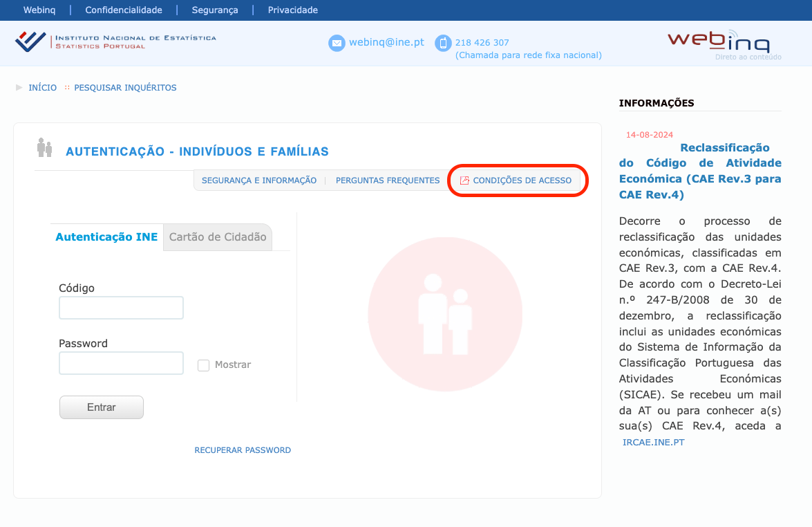Click the arrow icon before Início

[x=19, y=88]
